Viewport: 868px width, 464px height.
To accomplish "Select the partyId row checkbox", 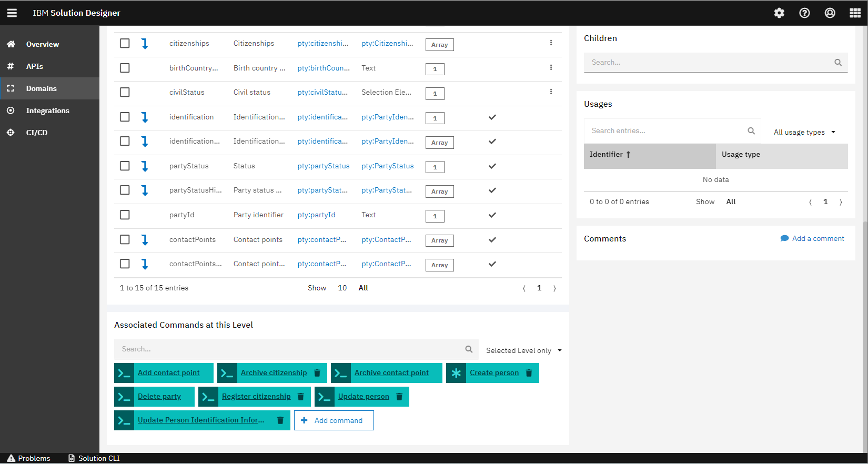I will tap(125, 215).
